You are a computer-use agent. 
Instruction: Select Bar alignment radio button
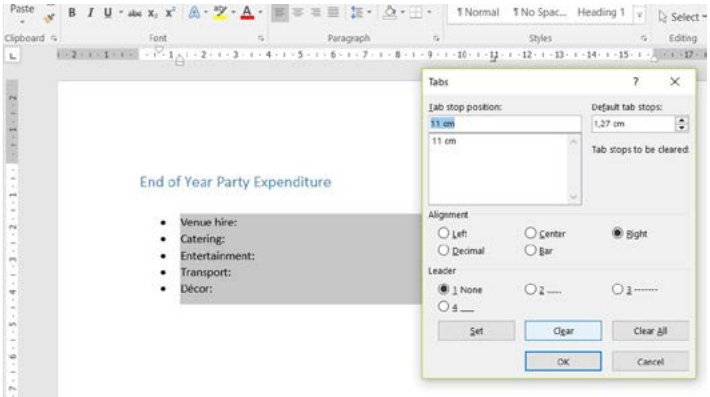click(x=530, y=250)
